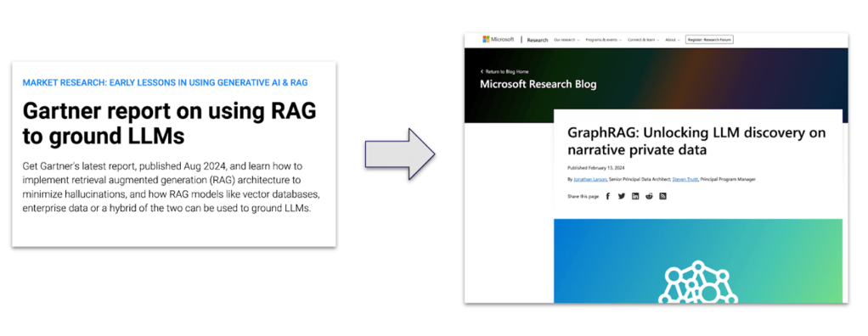Open the Market Research blue heading link
The image size is (868, 336).
tap(165, 82)
